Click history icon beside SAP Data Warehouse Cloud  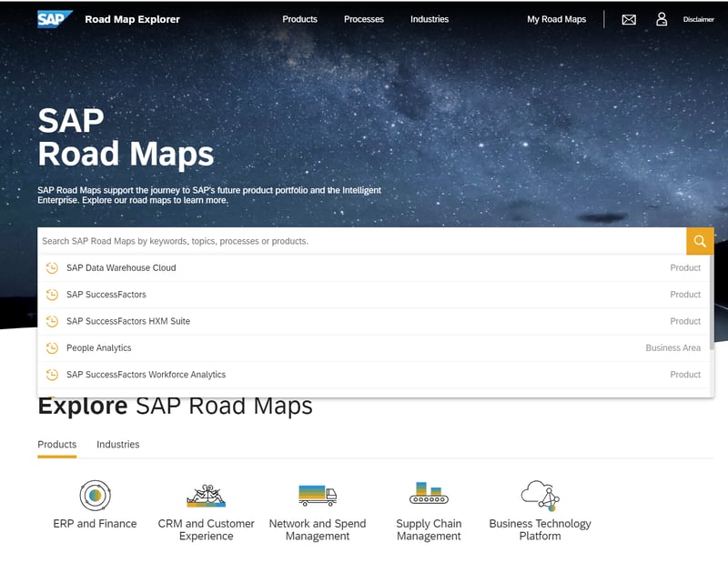[x=52, y=267]
